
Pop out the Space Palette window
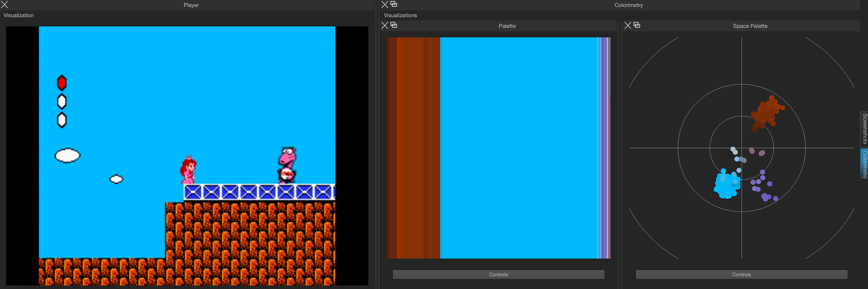pos(637,25)
